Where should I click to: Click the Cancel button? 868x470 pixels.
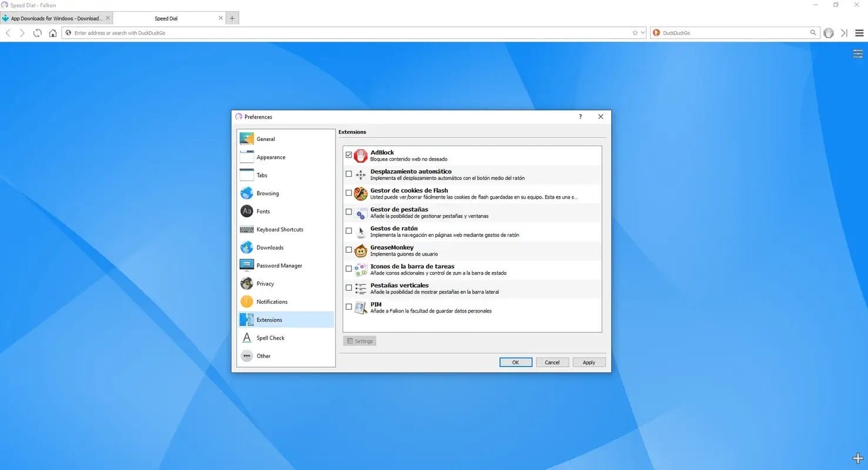(x=552, y=362)
